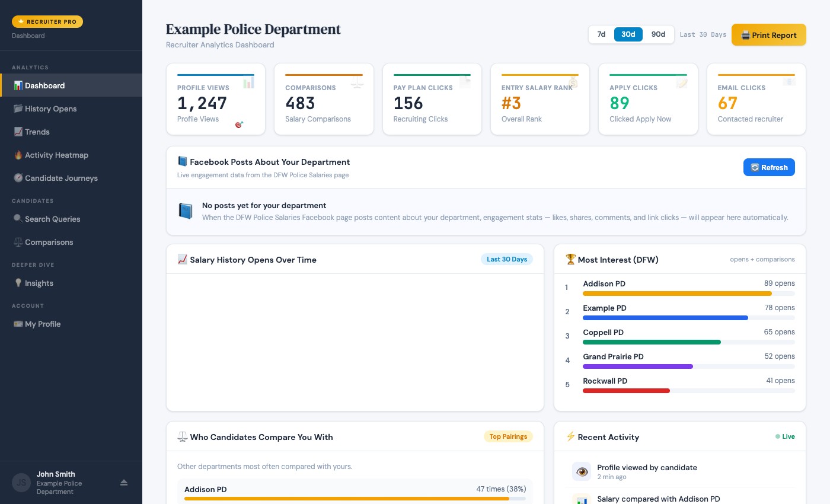This screenshot has height=504, width=830.
Task: Click the Recruiter Pro badge in the sidebar
Action: (47, 21)
